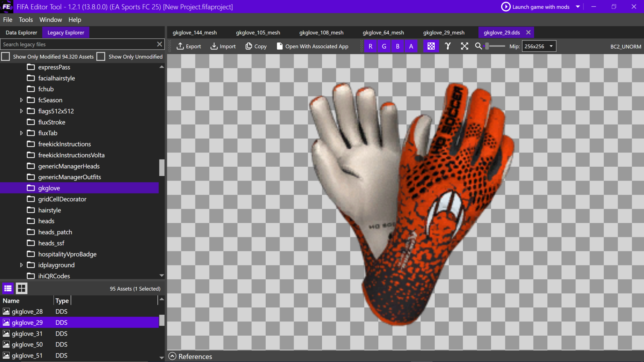Viewport: 644px width, 362px height.
Task: Toggle the alpha channel A button
Action: tap(411, 46)
